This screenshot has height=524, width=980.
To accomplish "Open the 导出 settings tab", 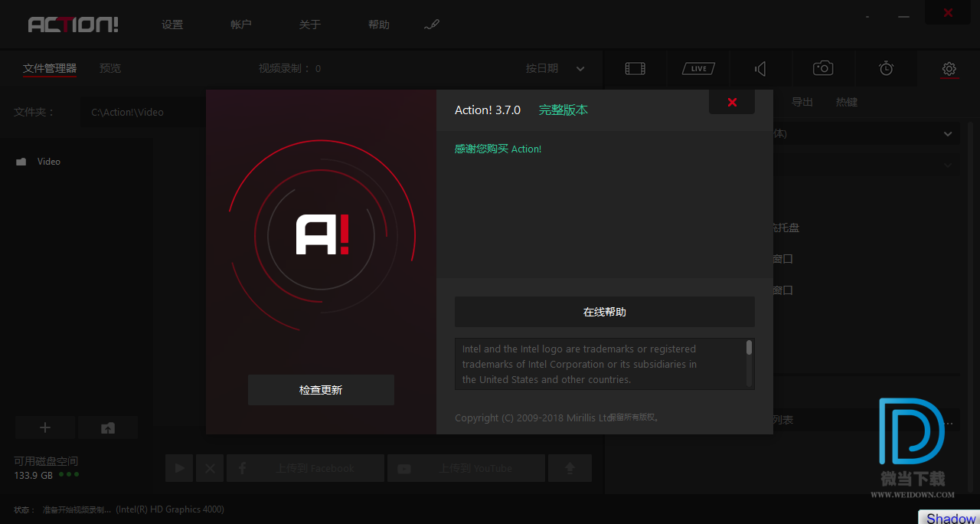I will 802,102.
